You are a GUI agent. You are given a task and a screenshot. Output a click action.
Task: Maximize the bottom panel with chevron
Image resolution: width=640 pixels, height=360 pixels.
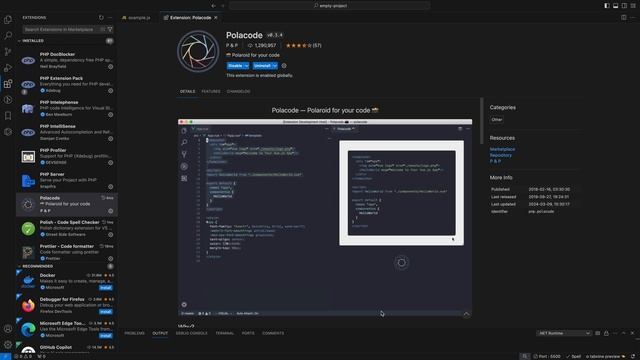pyautogui.click(x=624, y=333)
